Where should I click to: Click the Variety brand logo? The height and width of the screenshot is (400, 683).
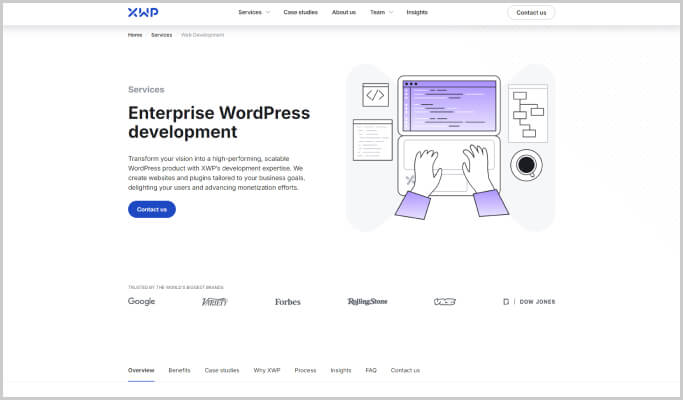214,301
